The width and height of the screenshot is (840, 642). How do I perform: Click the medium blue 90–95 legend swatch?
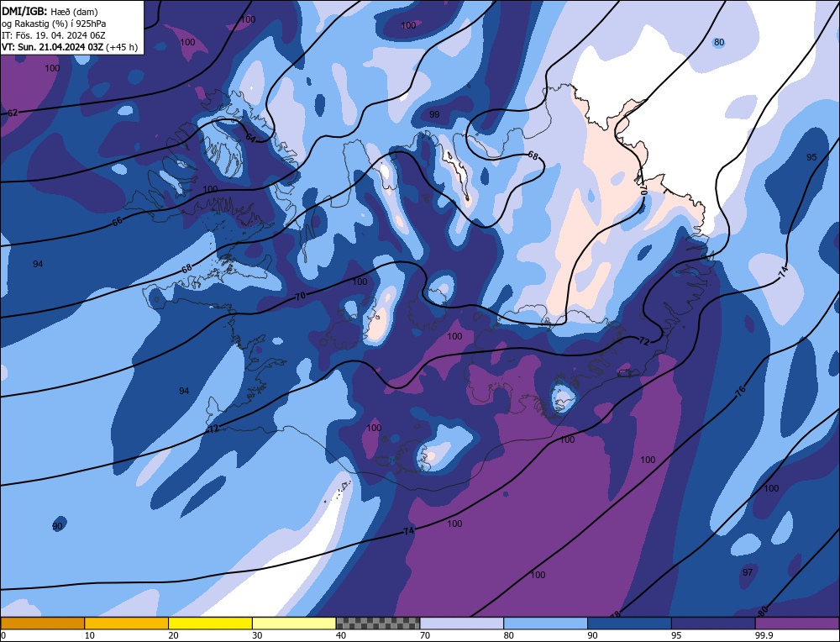pyautogui.click(x=629, y=624)
